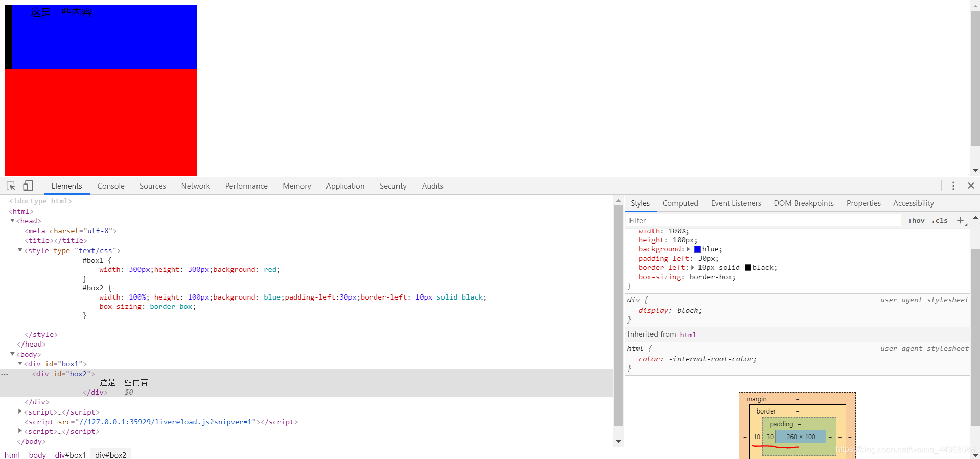This screenshot has height=459, width=980.
Task: Open the Audits tab
Action: (x=433, y=186)
